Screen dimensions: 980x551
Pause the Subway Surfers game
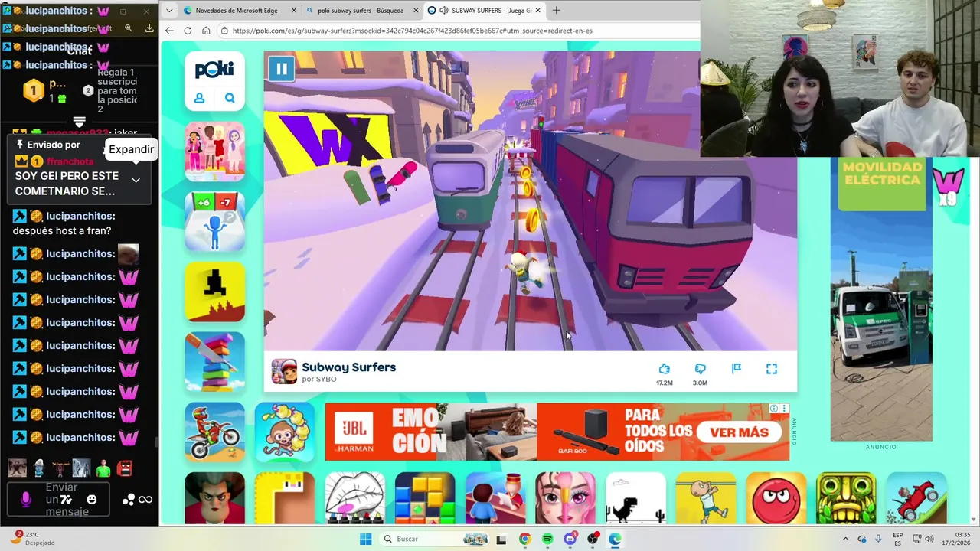282,69
